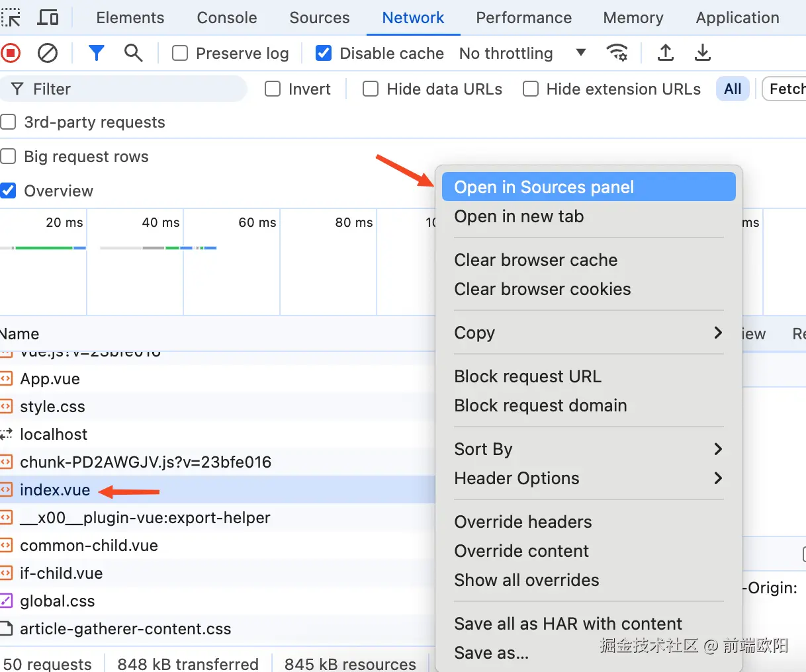Toggle the device toolbar icon
This screenshot has width=806, height=672.
48,17
